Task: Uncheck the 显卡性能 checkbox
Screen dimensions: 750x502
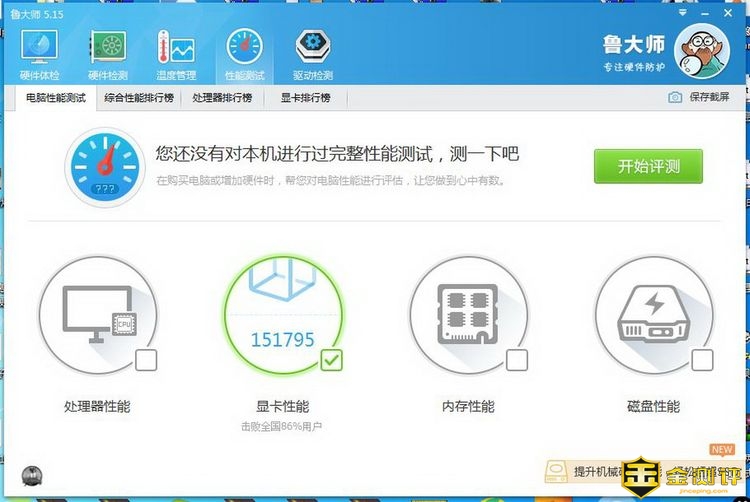Action: pos(331,360)
